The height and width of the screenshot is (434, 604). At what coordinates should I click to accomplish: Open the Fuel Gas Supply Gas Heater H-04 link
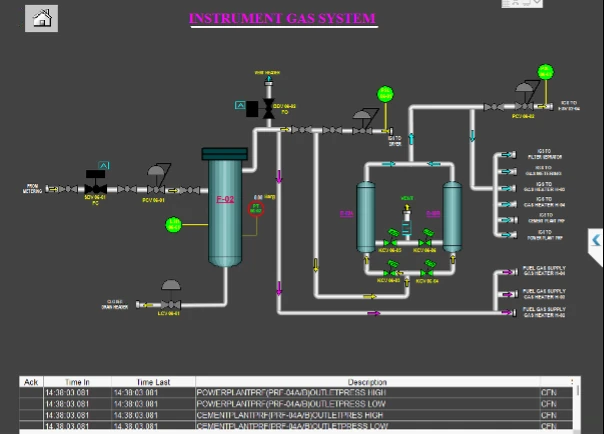(544, 270)
